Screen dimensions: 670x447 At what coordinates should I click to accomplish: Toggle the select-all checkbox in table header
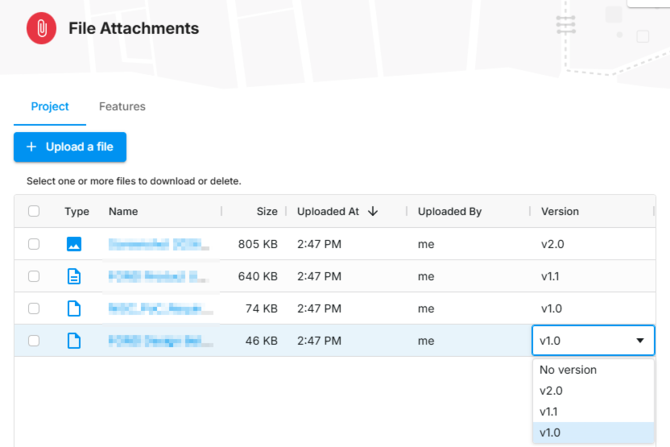34,211
